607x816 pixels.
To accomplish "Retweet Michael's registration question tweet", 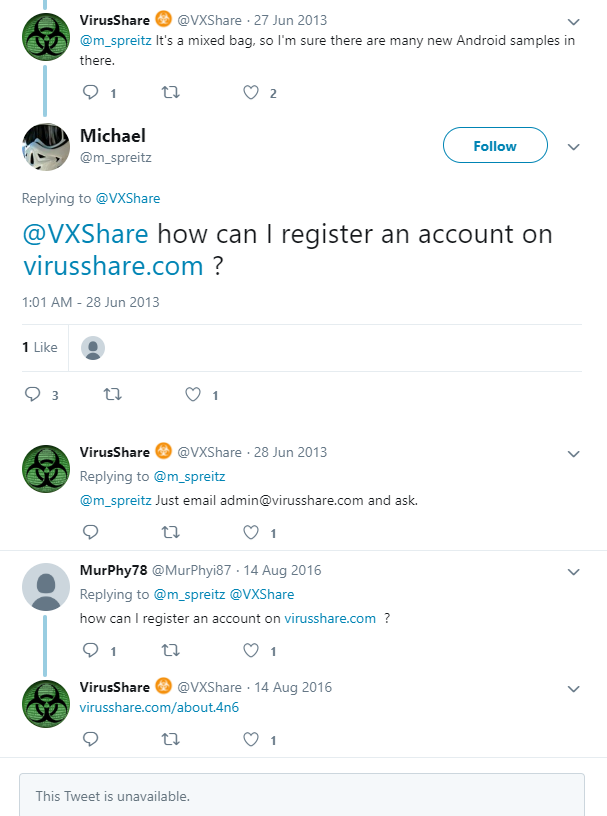I will coord(113,394).
